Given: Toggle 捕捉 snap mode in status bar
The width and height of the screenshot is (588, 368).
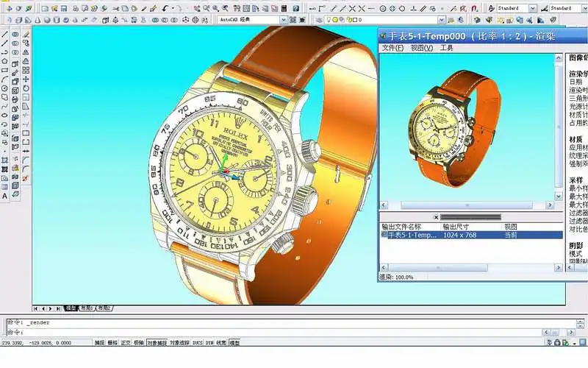Looking at the screenshot, I should click(x=99, y=343).
